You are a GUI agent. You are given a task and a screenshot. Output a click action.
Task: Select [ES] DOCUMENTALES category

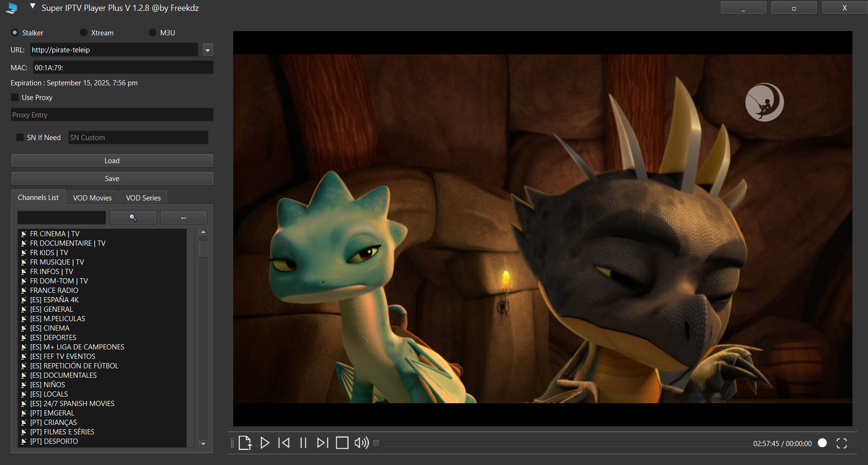64,375
